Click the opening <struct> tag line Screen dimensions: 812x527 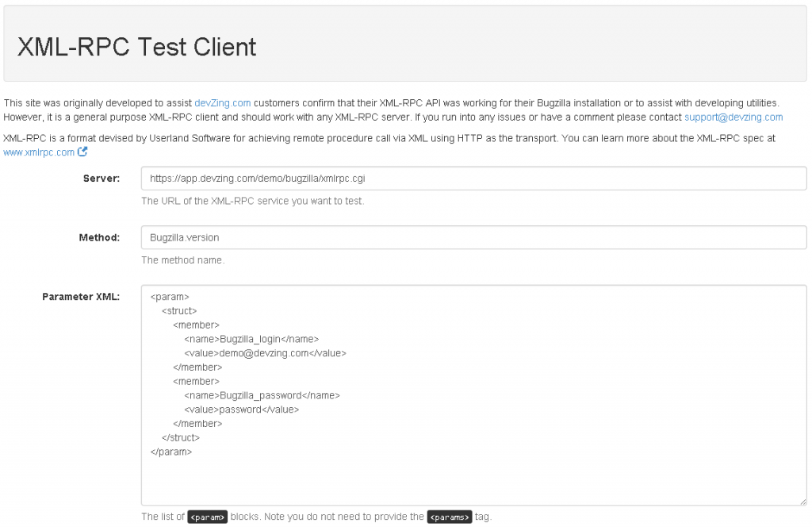coord(179,311)
